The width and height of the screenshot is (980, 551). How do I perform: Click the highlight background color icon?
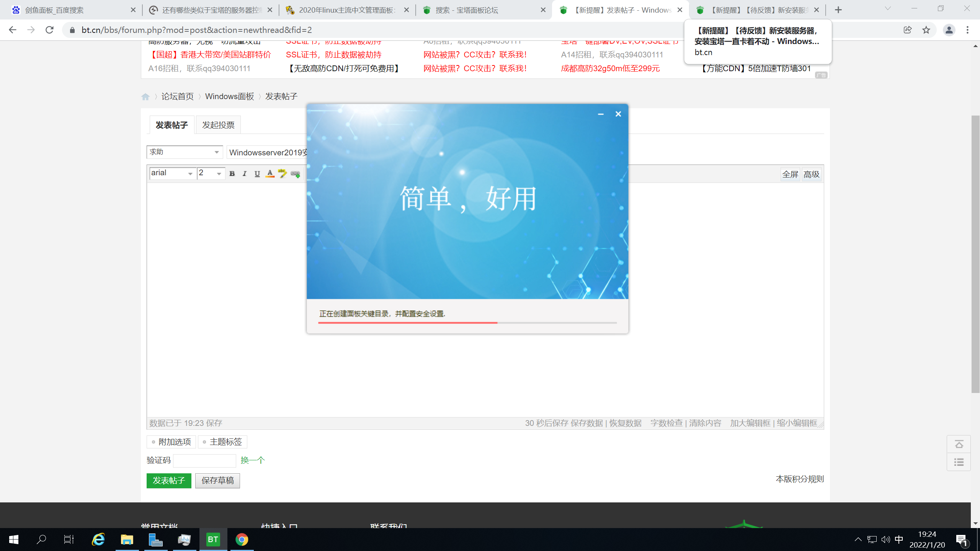click(283, 174)
